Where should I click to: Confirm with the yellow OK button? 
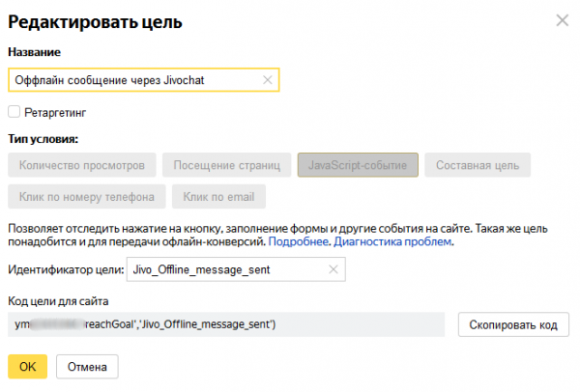pos(28,367)
